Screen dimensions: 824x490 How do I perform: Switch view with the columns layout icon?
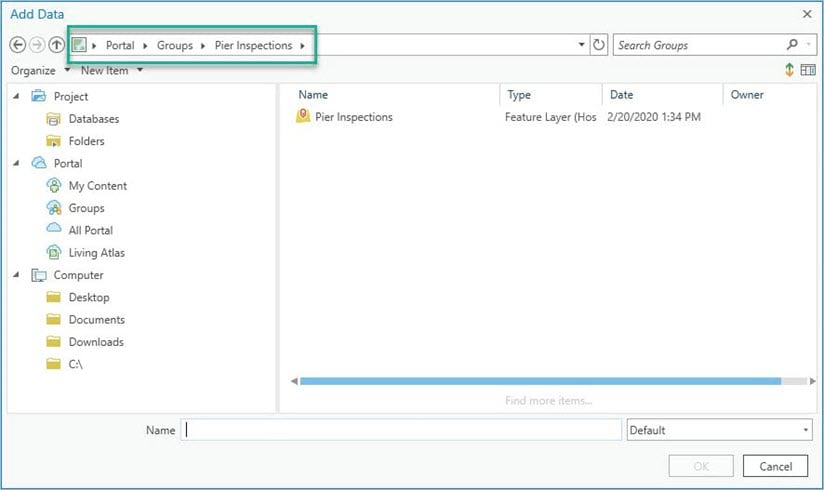(x=808, y=69)
